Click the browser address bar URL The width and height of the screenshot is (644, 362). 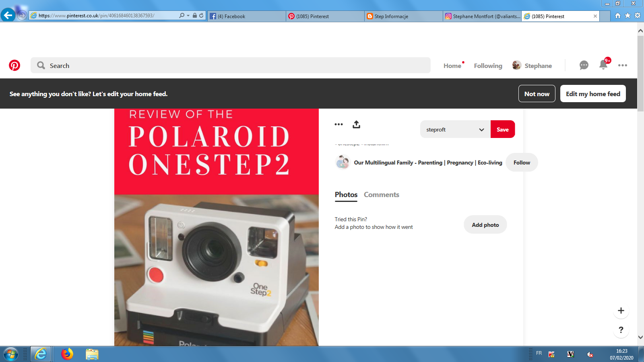pos(97,16)
